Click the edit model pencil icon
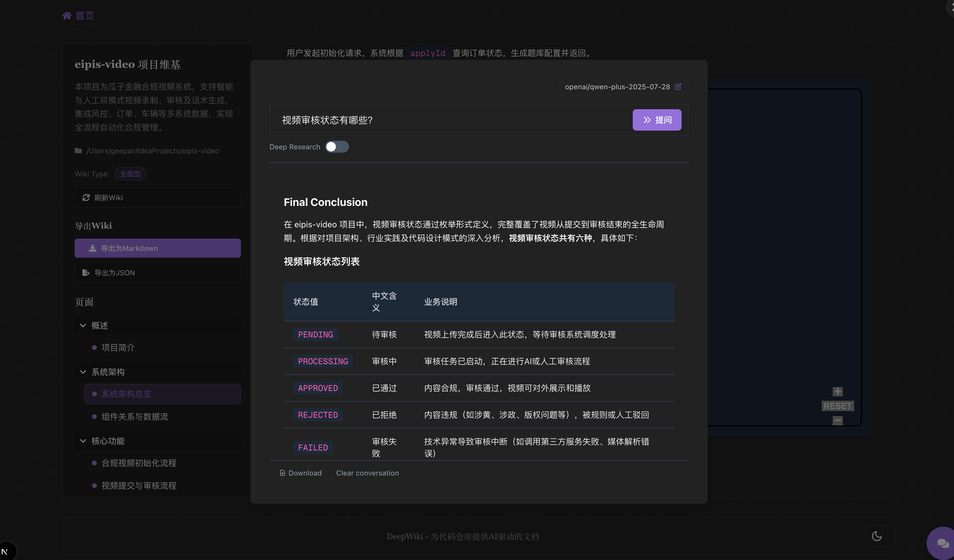This screenshot has width=954, height=560. [678, 86]
